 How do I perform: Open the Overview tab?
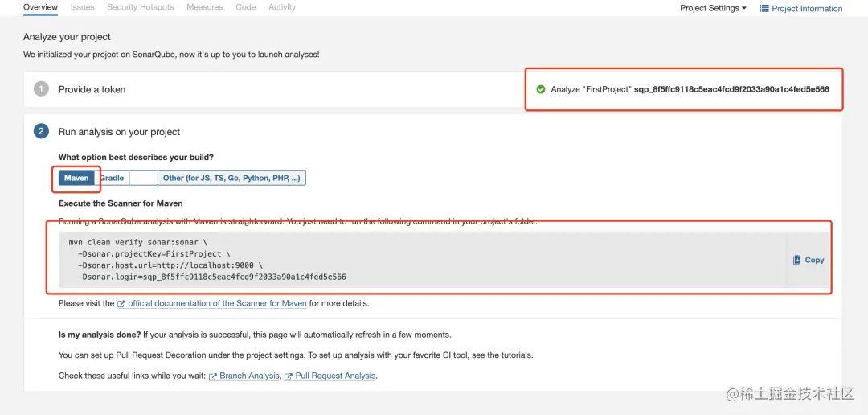click(x=40, y=7)
